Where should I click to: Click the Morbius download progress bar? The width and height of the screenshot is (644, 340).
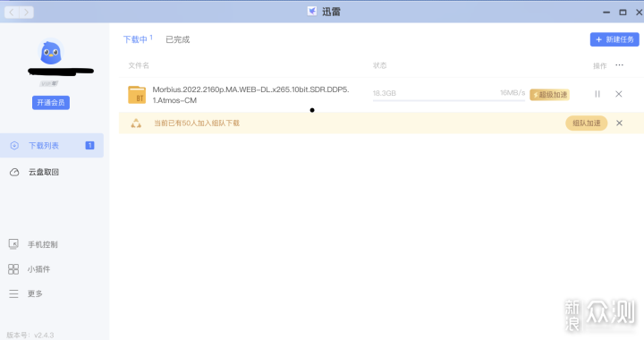448,100
